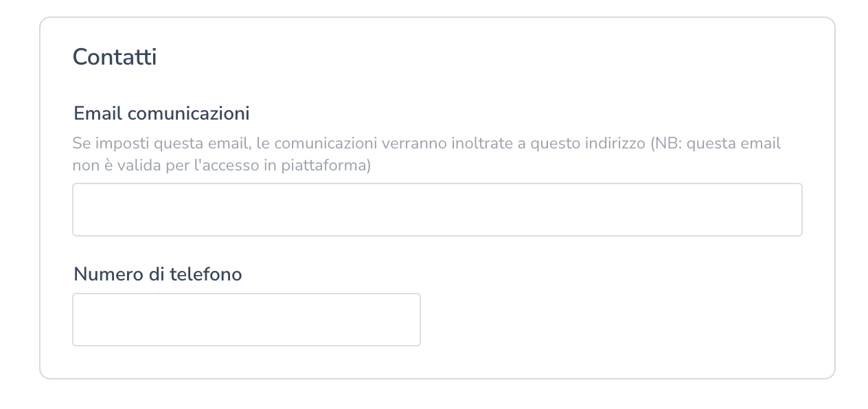Click the Numero di telefono input field
This screenshot has height=409, width=868.
[x=246, y=320]
